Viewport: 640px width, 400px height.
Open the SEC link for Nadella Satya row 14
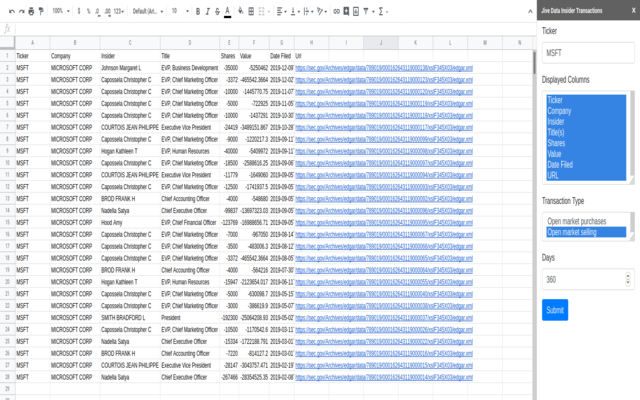(x=384, y=211)
